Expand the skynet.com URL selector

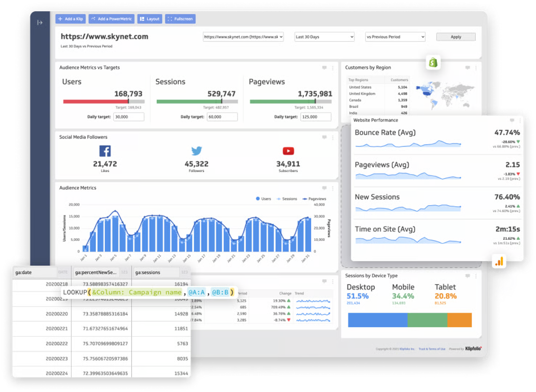pyautogui.click(x=243, y=37)
